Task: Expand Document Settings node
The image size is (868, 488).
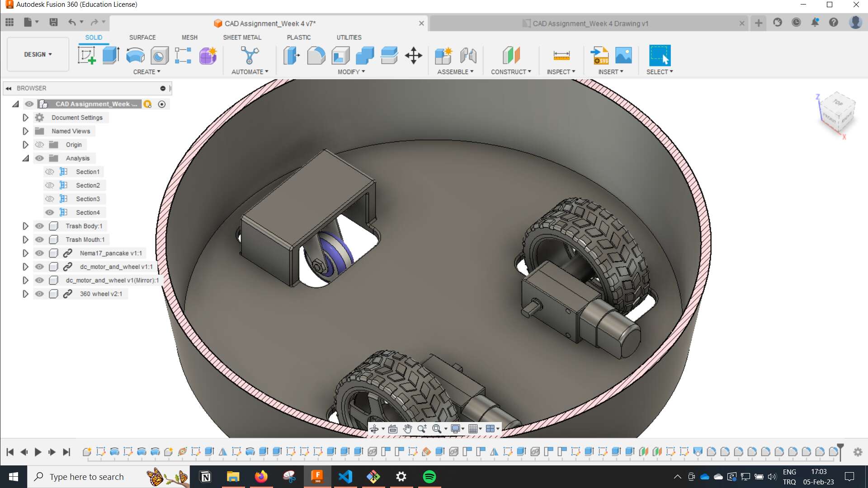Action: (25, 117)
